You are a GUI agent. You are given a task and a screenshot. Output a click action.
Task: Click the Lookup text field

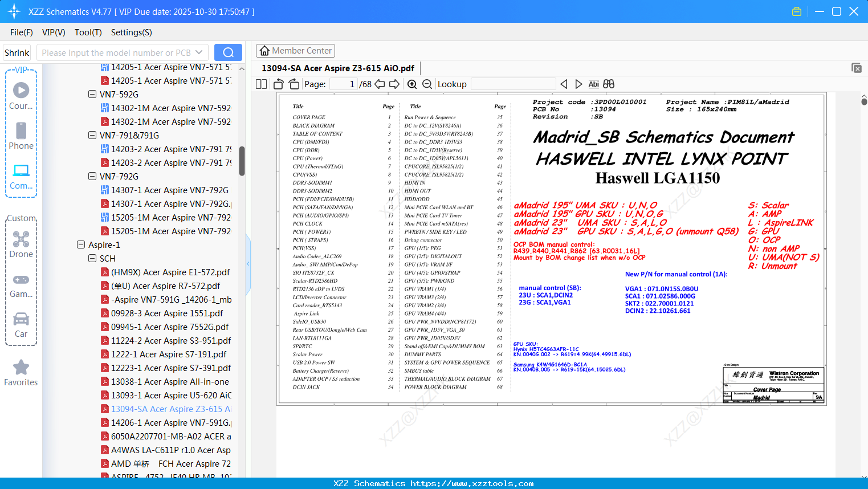(x=512, y=84)
